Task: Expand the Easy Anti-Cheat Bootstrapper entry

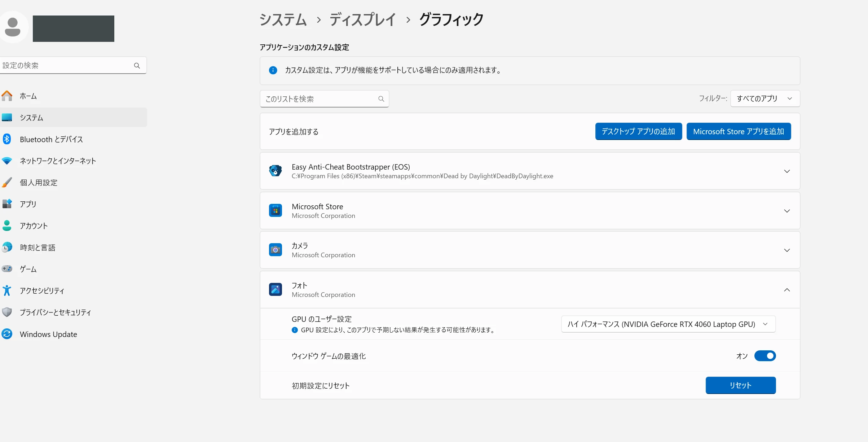Action: (x=787, y=171)
